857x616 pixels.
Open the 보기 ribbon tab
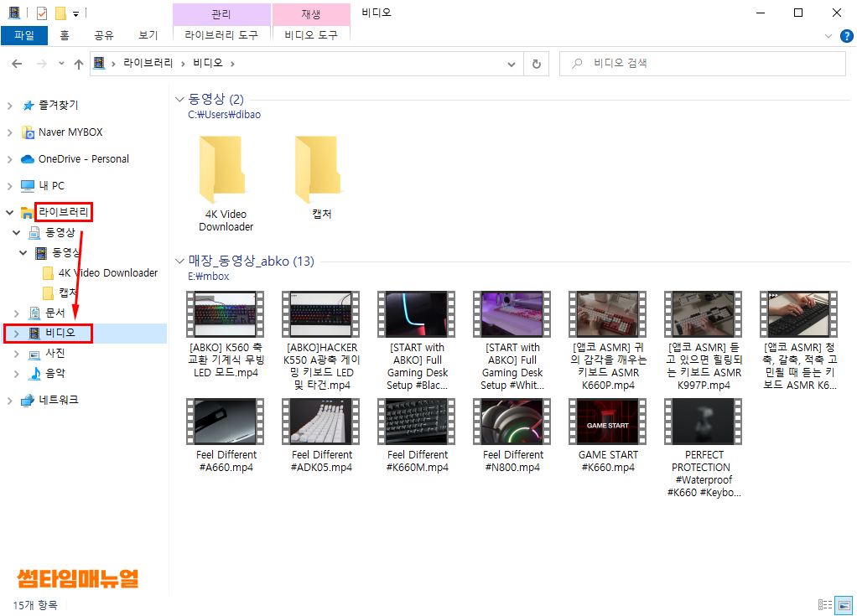click(x=148, y=35)
